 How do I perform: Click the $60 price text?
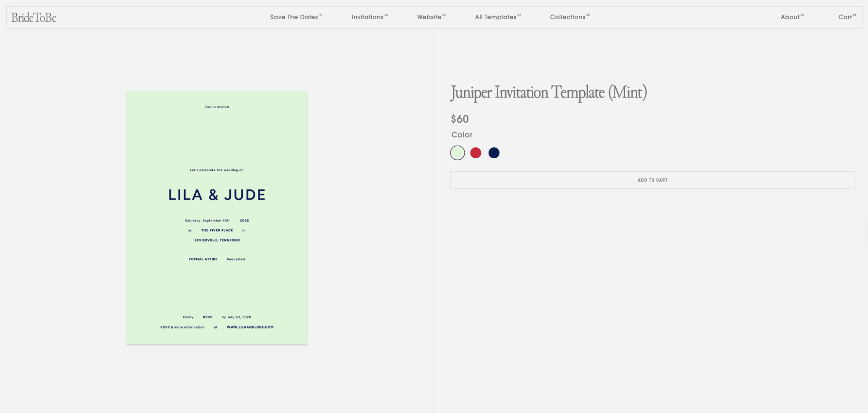459,119
